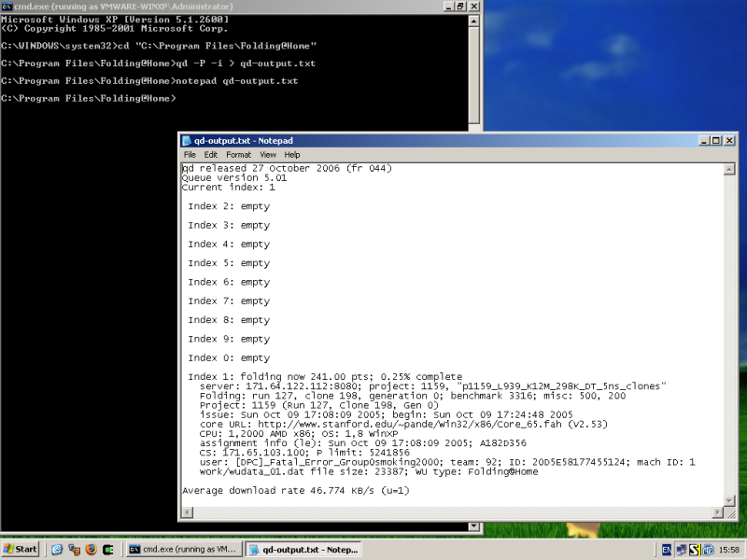Open the Format menu in Notepad

pos(238,155)
